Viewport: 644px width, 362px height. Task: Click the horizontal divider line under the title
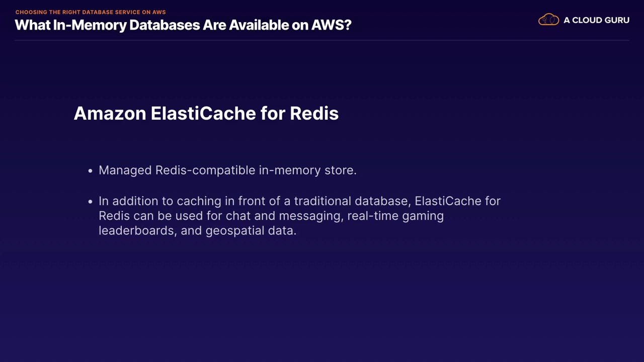tap(322, 40)
